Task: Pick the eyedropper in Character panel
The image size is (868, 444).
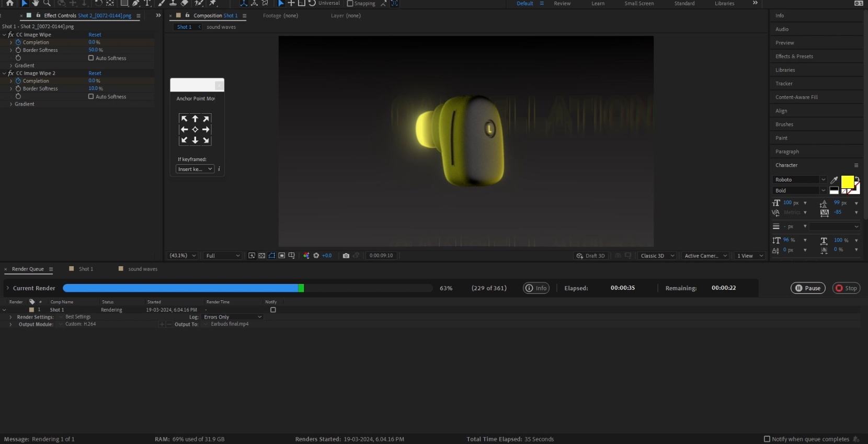Action: point(834,180)
